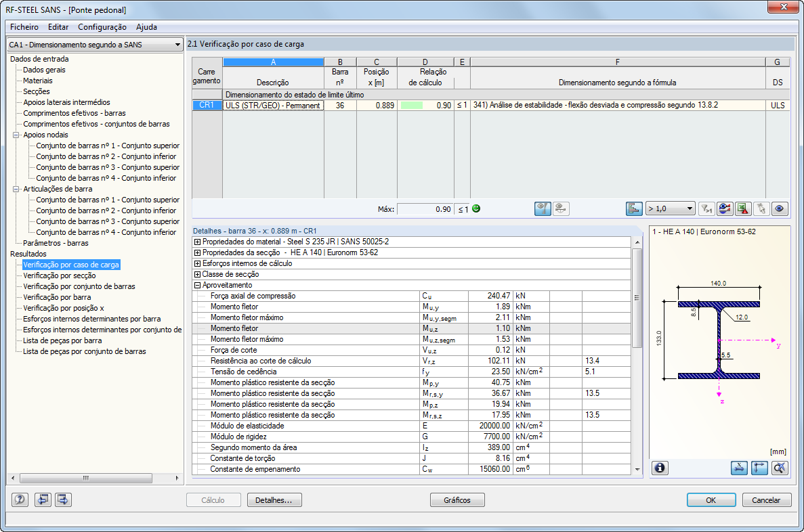Open Verificação por barra results

57,297
